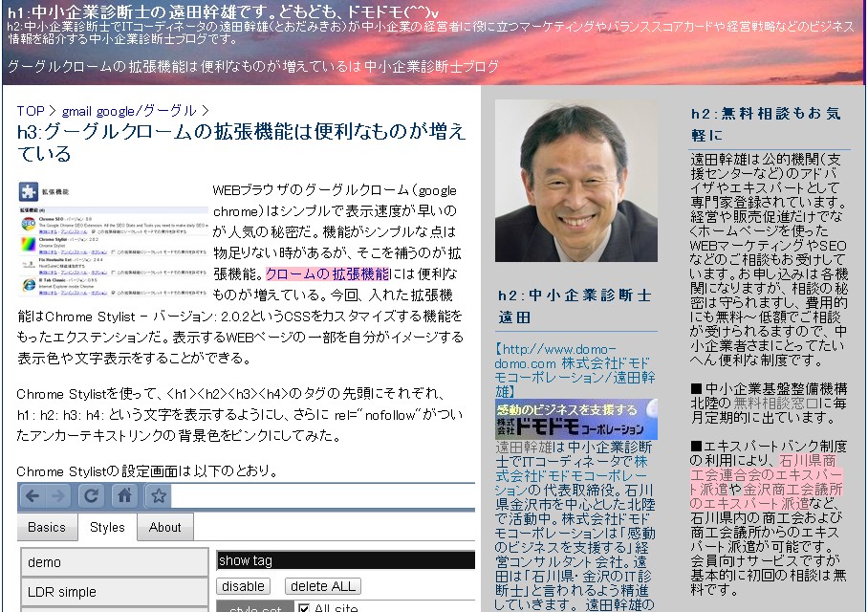Open the About tab

pyautogui.click(x=165, y=527)
